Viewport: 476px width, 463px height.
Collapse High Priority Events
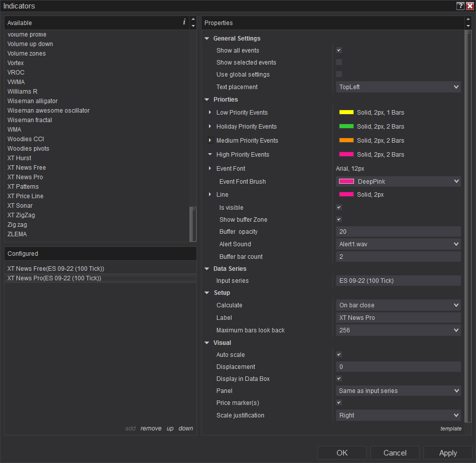pos(210,154)
